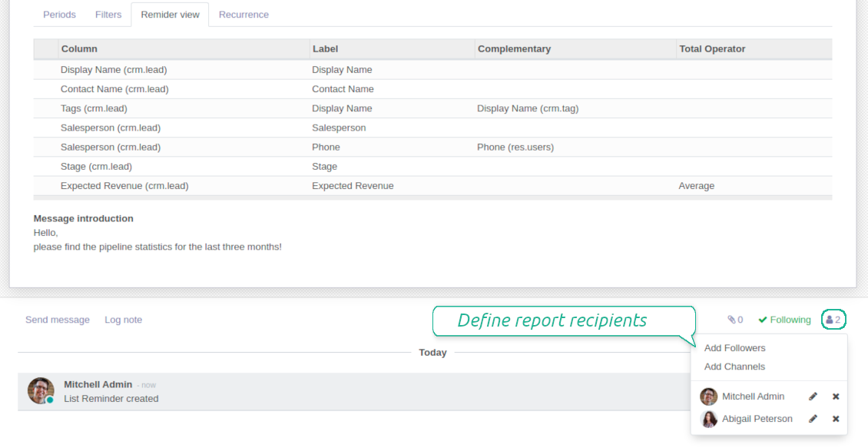868x448 pixels.
Task: Remove Abigail Peterson follower with X
Action: [x=836, y=419]
